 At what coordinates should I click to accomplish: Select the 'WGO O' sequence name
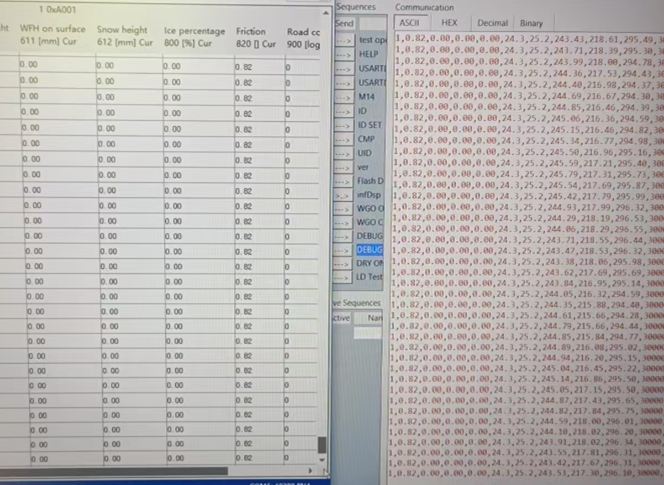370,208
